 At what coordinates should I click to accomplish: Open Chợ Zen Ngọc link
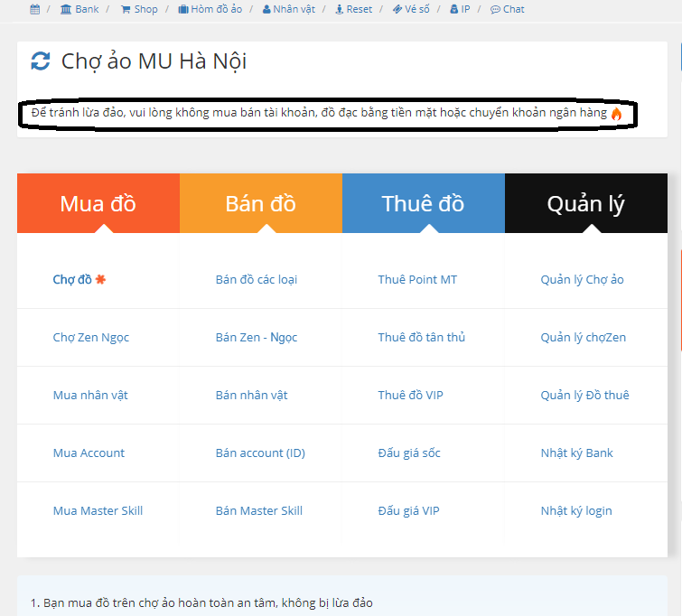point(91,338)
